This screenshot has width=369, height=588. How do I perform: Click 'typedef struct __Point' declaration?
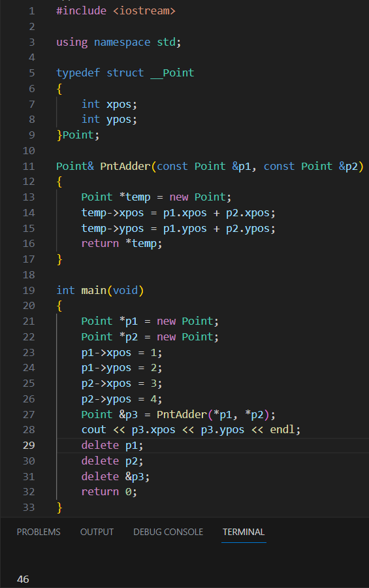pyautogui.click(x=125, y=73)
